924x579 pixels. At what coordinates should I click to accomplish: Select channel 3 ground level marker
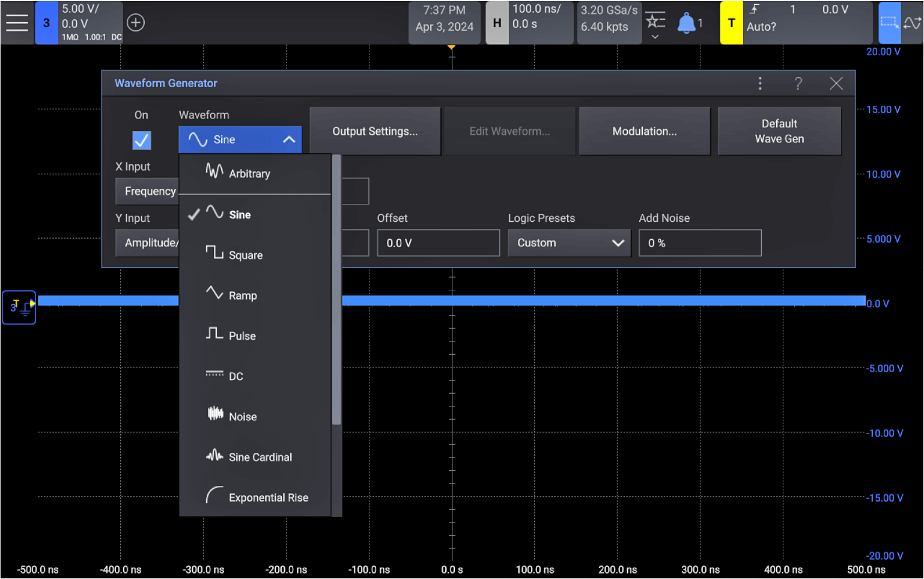pyautogui.click(x=19, y=307)
